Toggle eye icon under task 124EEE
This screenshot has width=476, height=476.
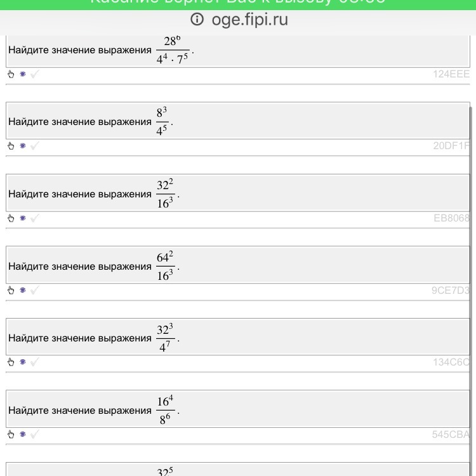[x=23, y=74]
